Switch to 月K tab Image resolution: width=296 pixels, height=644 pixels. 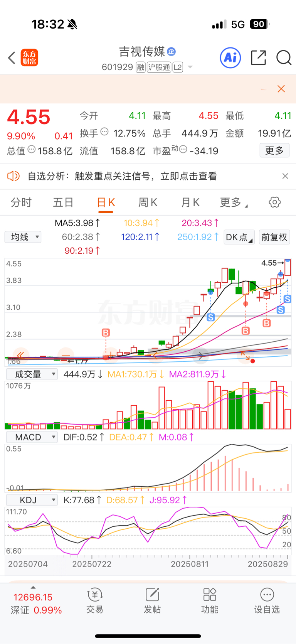190,202
